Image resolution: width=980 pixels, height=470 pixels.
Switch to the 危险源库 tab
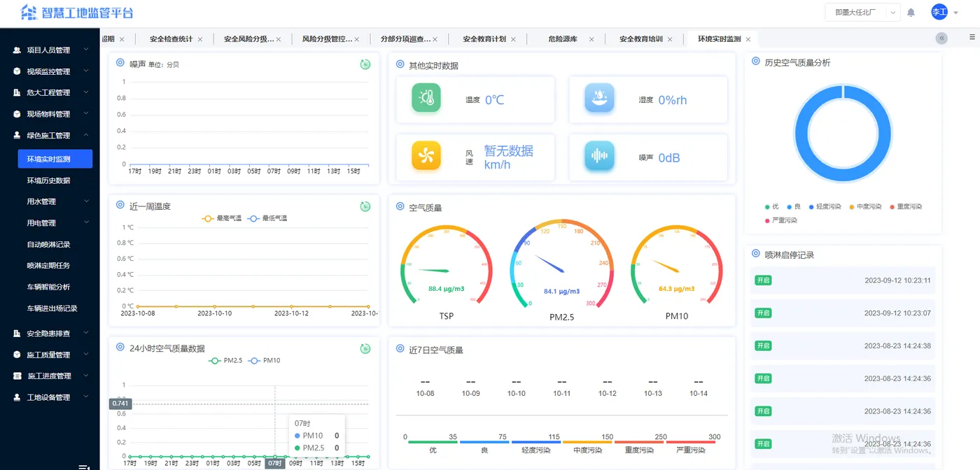[563, 39]
